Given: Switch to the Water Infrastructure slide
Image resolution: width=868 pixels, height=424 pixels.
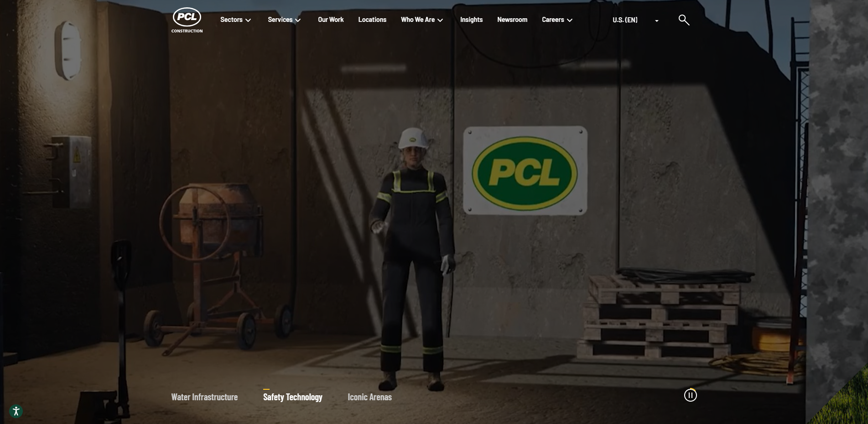Looking at the screenshot, I should 204,397.
